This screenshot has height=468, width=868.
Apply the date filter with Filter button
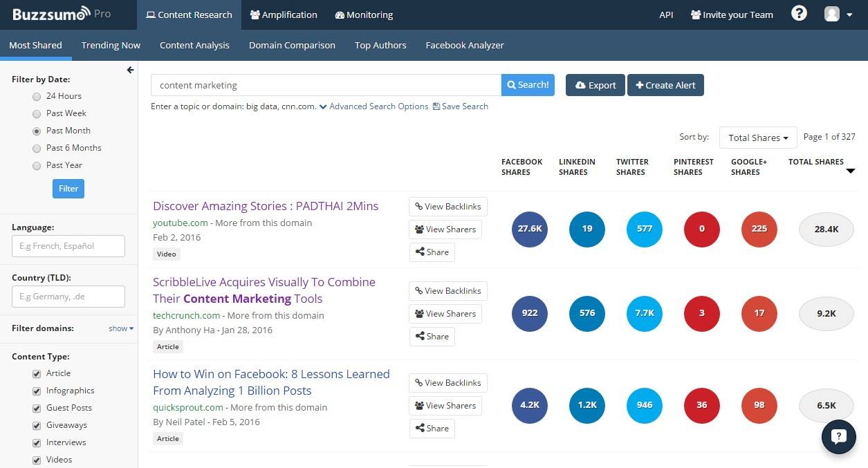coord(68,188)
